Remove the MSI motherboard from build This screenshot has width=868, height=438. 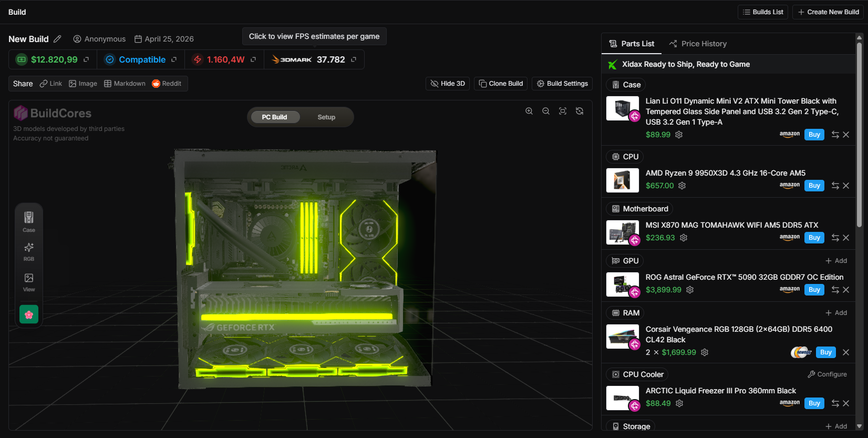[846, 238]
